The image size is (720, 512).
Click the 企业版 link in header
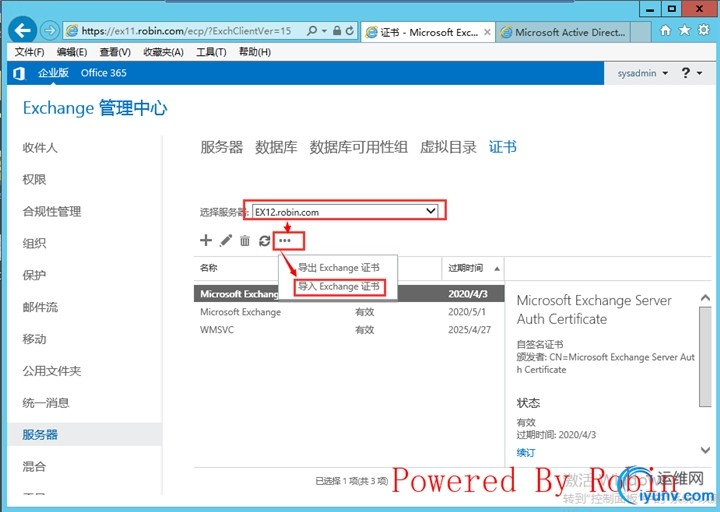(x=53, y=73)
